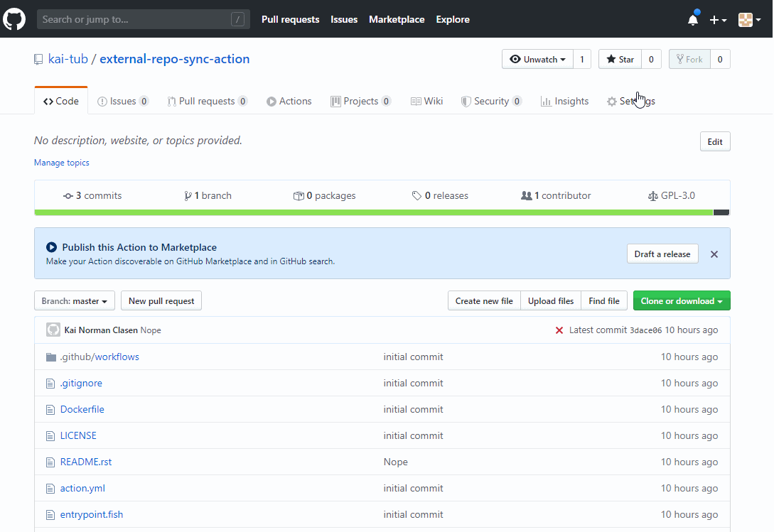Screen dimensions: 774x532
Task: Expand the Branch: master selector
Action: click(x=75, y=301)
